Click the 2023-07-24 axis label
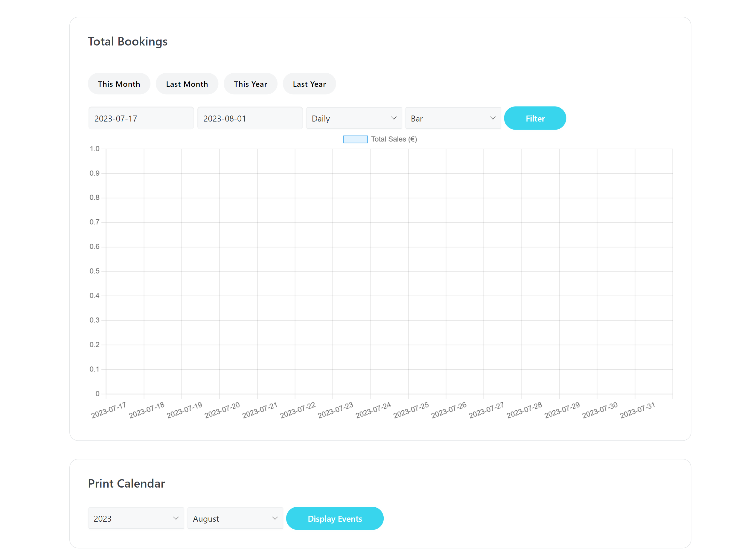 (x=373, y=410)
